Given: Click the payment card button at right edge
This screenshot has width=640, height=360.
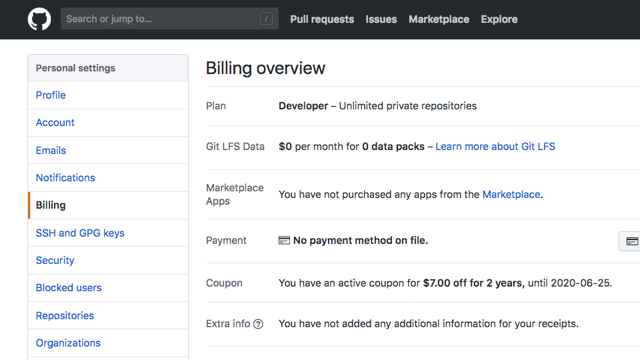Looking at the screenshot, I should click(630, 241).
